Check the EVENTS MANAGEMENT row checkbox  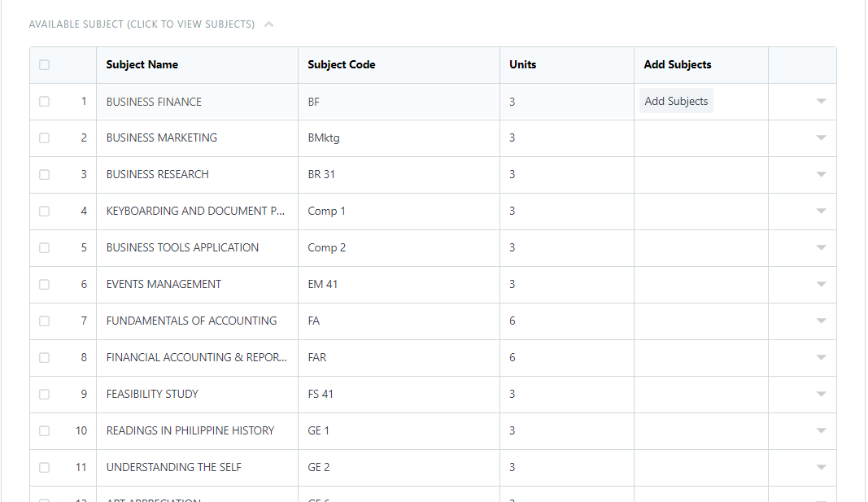click(x=44, y=284)
